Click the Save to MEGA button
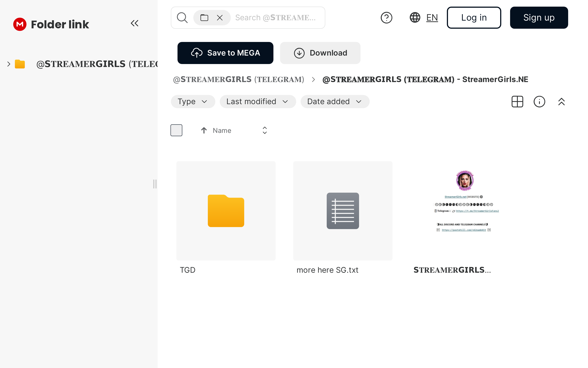The height and width of the screenshot is (368, 588). tap(225, 53)
